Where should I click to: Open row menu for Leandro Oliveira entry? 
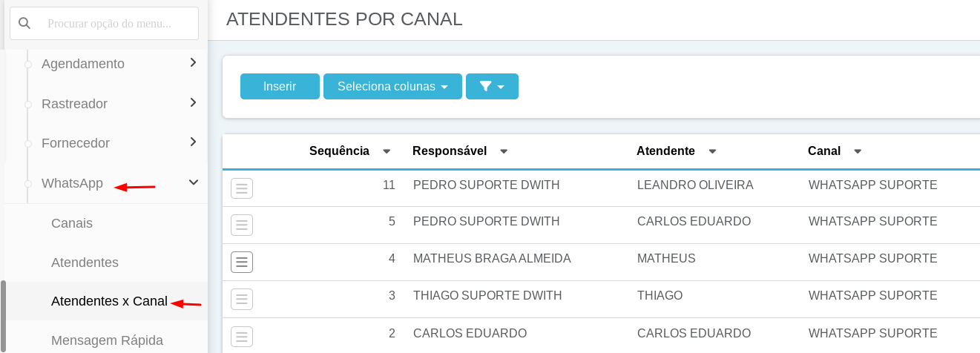242,188
